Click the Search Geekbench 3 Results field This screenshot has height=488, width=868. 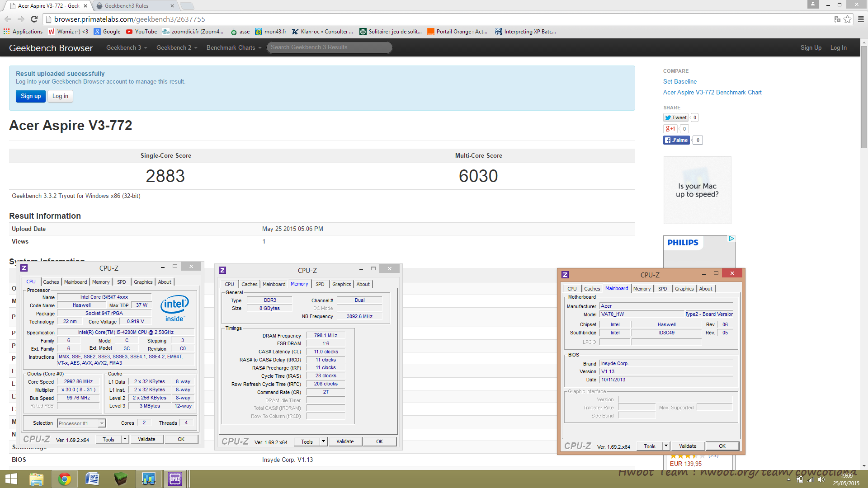[329, 47]
